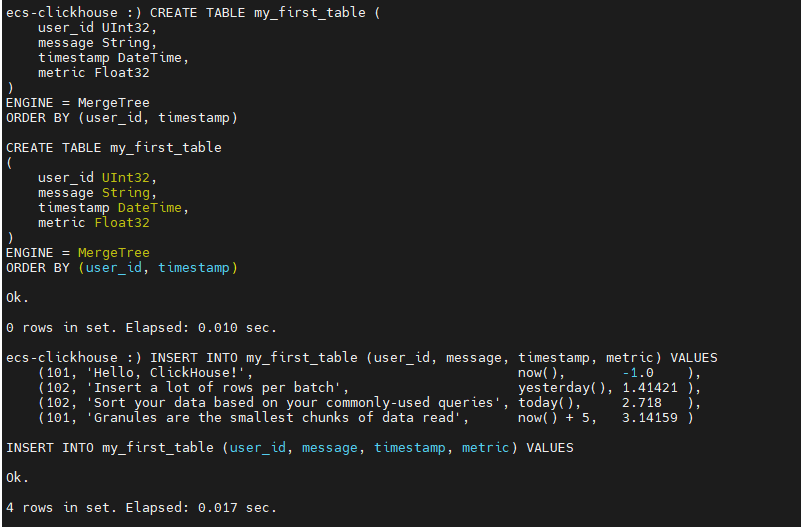Click the yellow MergeTree engine name
Viewport: 801px width, 527px height.
tap(113, 253)
